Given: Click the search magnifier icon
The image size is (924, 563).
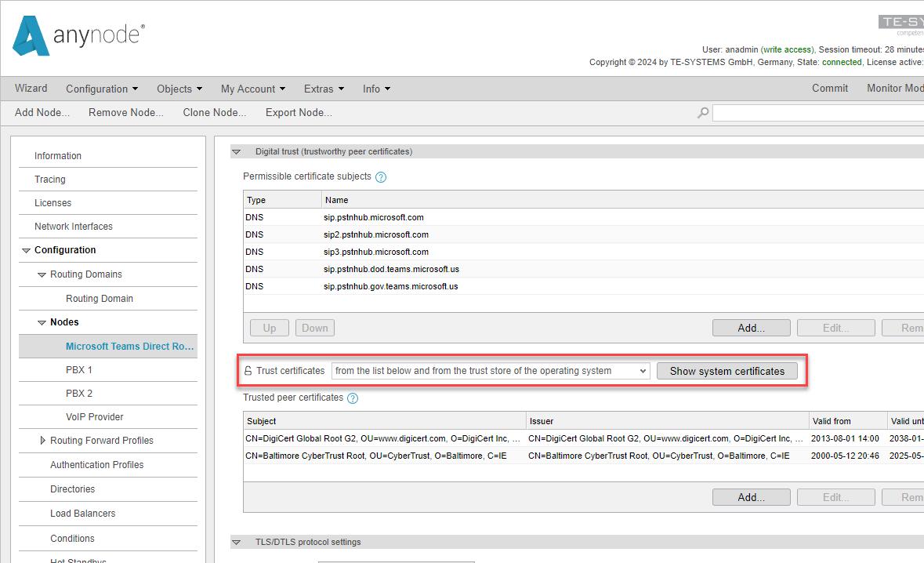Looking at the screenshot, I should point(702,113).
